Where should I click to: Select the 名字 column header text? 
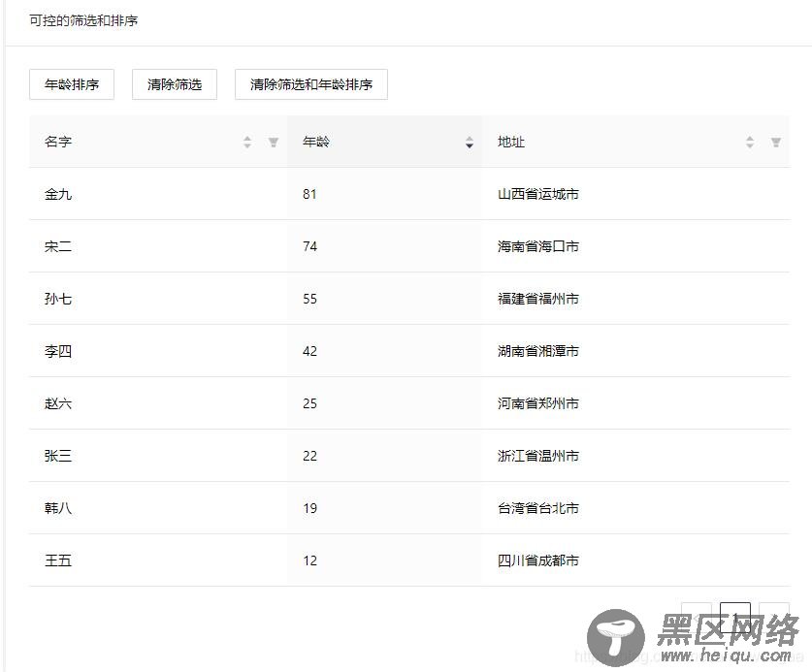pos(58,142)
